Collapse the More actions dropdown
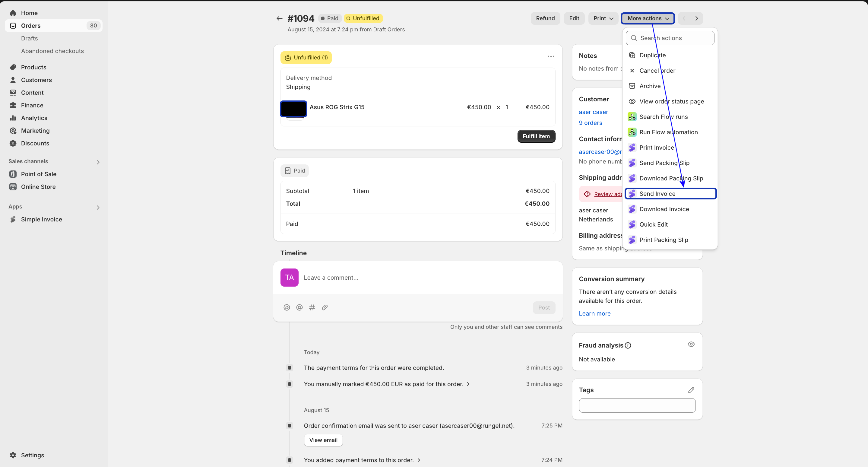 [x=648, y=18]
